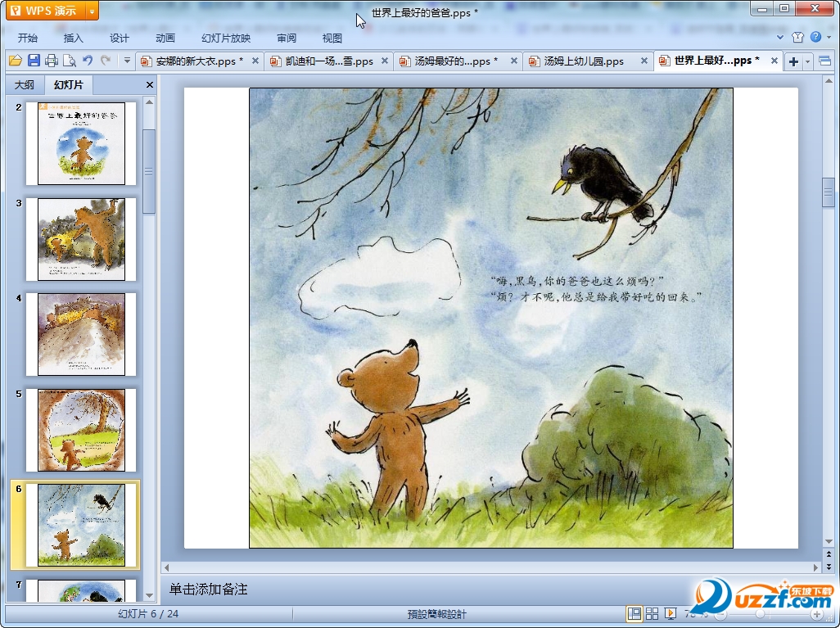The height and width of the screenshot is (628, 840).
Task: Click the 幻灯片 6 / 24 status text
Action: tap(148, 613)
